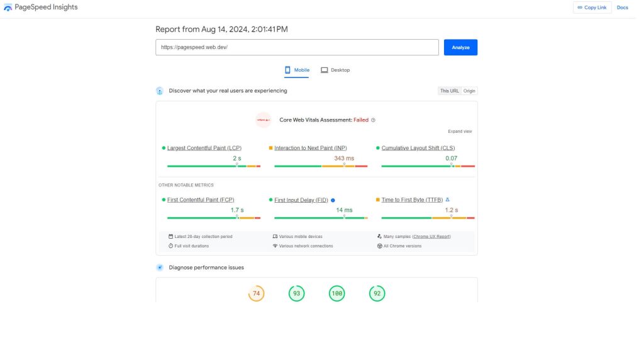Select the Origin toggle

(x=469, y=91)
